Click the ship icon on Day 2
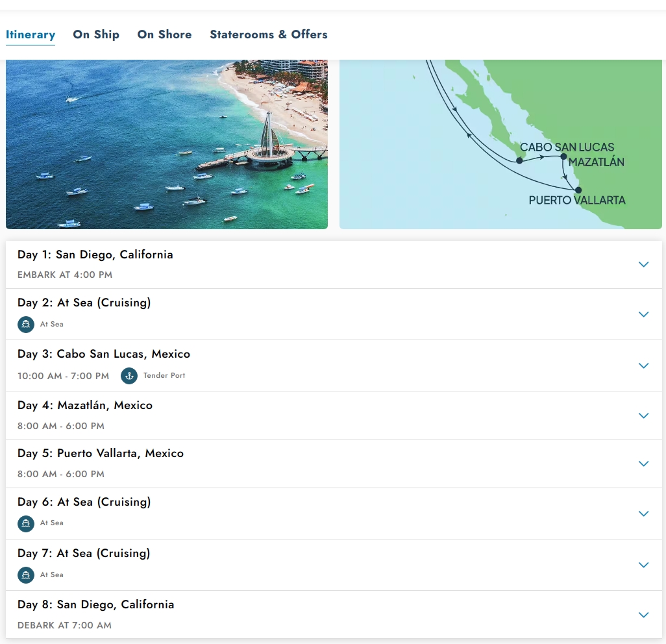 coord(26,324)
